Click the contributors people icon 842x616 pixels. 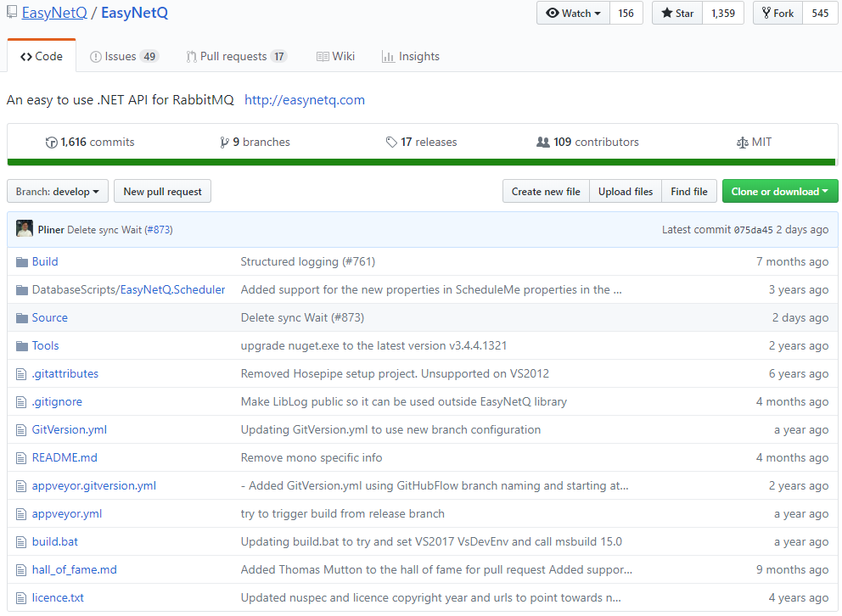coord(543,142)
